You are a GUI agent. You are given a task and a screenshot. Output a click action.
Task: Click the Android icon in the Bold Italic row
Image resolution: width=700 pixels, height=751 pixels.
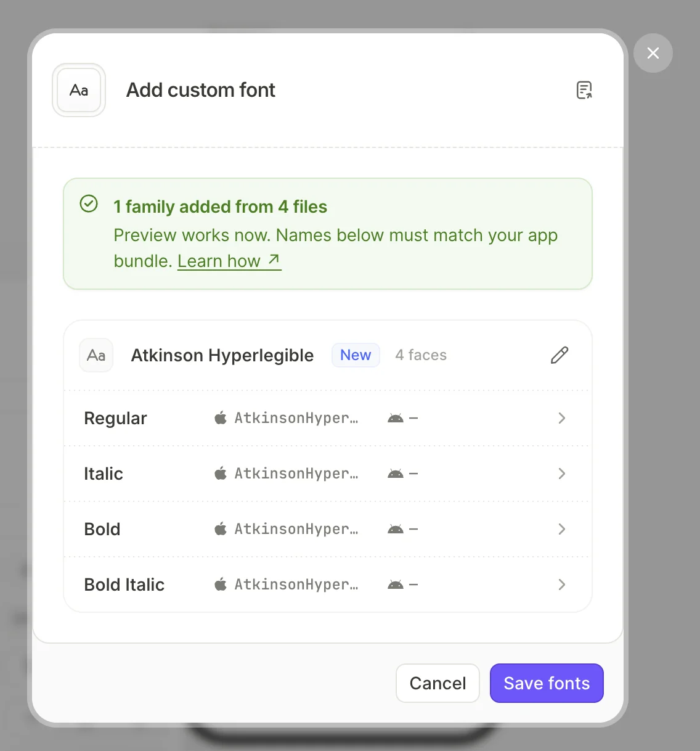pyautogui.click(x=396, y=585)
